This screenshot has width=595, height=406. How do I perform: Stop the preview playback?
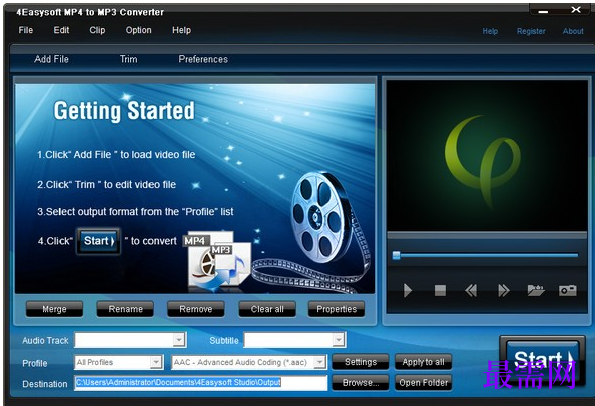click(x=440, y=291)
